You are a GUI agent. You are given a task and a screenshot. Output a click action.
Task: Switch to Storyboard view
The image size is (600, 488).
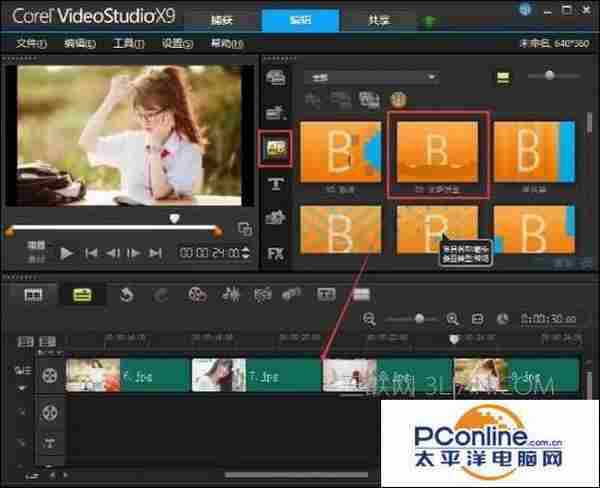pos(34,294)
